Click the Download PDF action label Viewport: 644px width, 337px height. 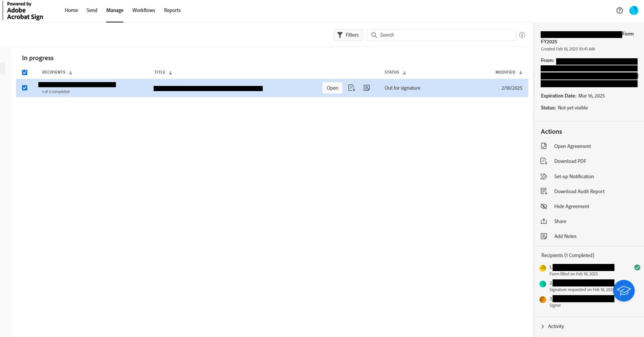pyautogui.click(x=570, y=161)
